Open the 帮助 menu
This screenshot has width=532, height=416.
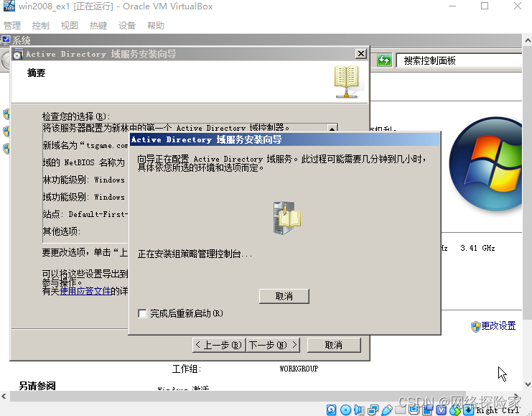156,25
